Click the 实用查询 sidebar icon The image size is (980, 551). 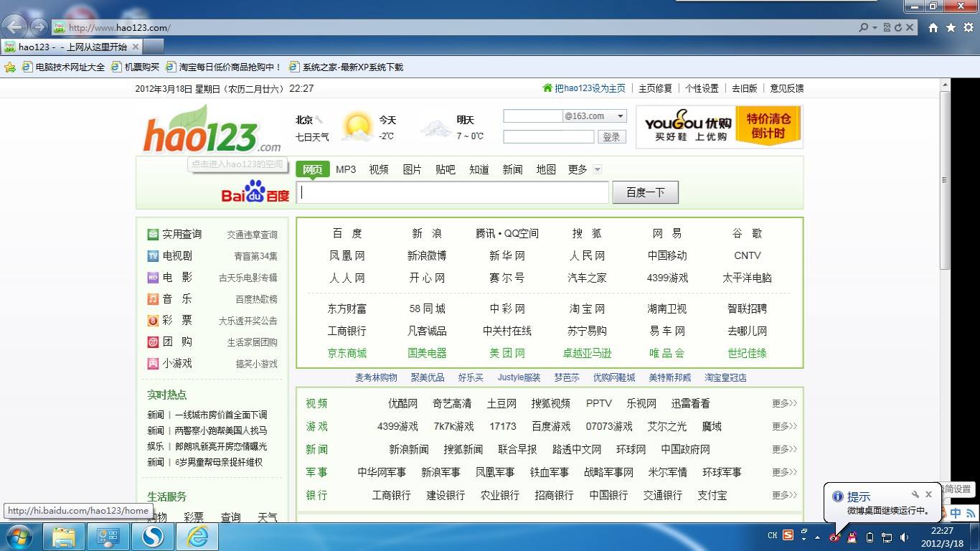point(153,234)
